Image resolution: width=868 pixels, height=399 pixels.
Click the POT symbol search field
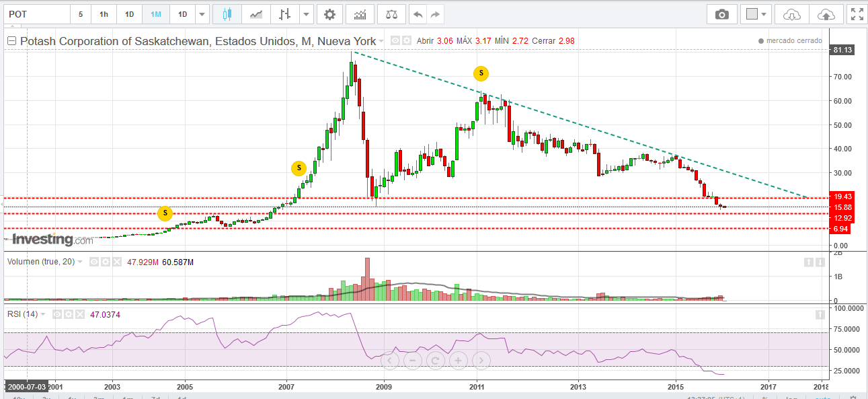pyautogui.click(x=36, y=14)
